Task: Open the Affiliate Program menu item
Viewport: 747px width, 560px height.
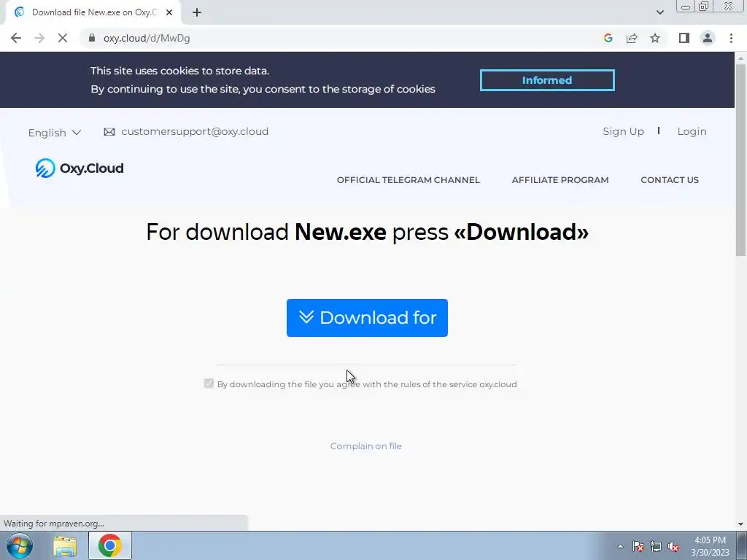Action: coord(560,180)
